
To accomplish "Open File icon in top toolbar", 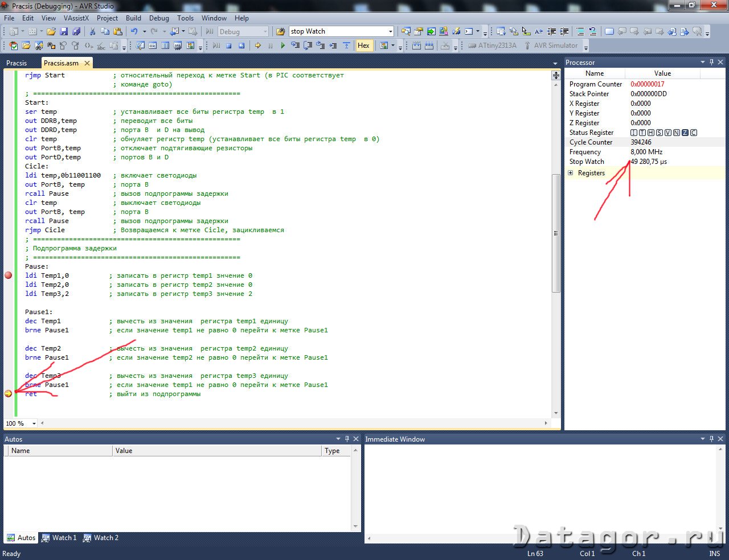I will [x=51, y=31].
